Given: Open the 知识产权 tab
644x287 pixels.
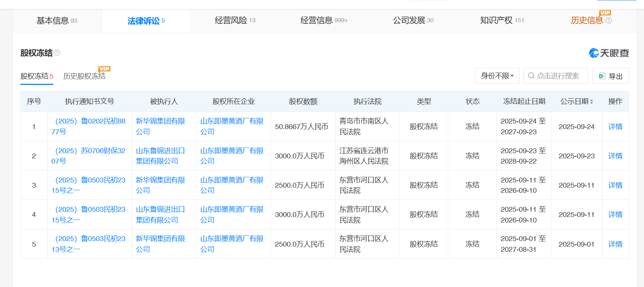Looking at the screenshot, I should click(x=502, y=20).
